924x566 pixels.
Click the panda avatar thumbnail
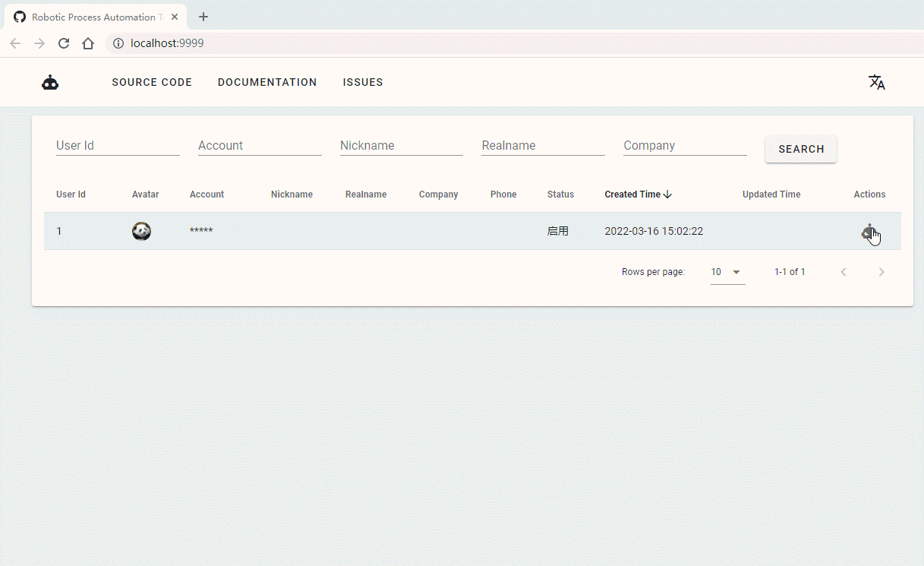141,231
